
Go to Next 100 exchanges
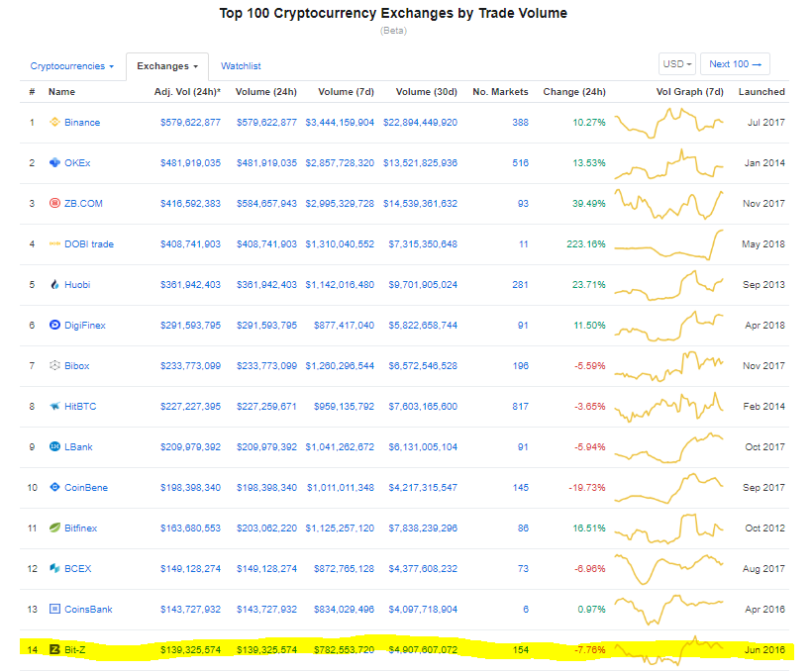pos(735,64)
